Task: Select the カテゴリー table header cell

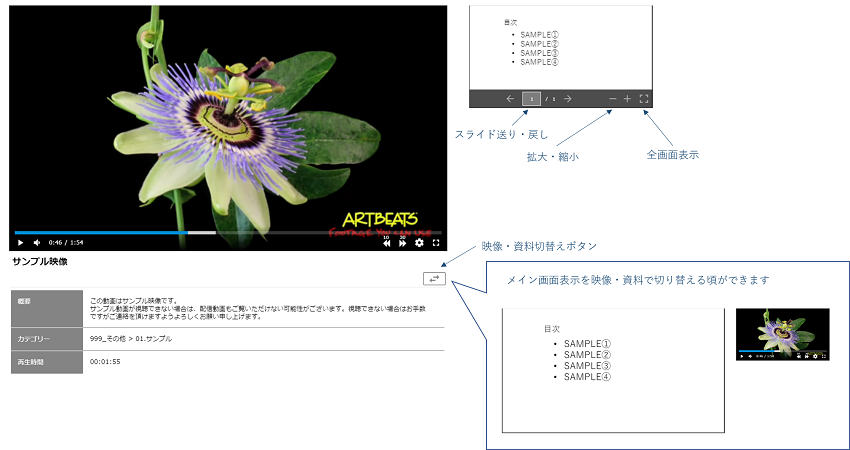Action: tap(47, 339)
